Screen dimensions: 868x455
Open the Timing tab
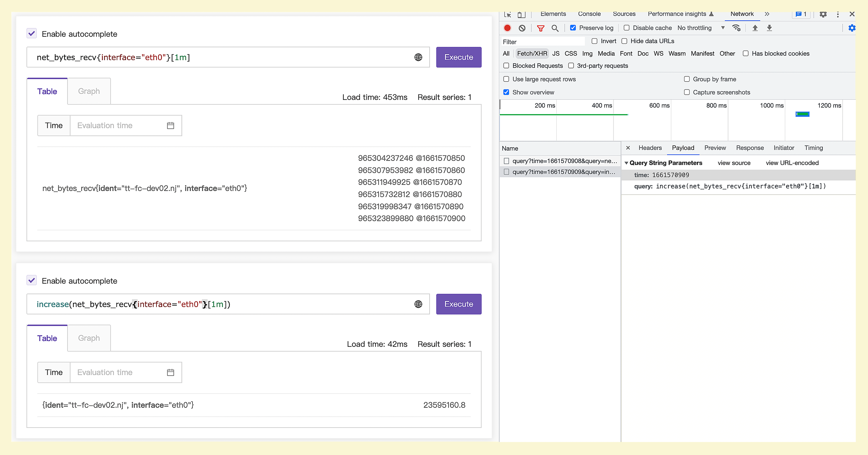813,148
